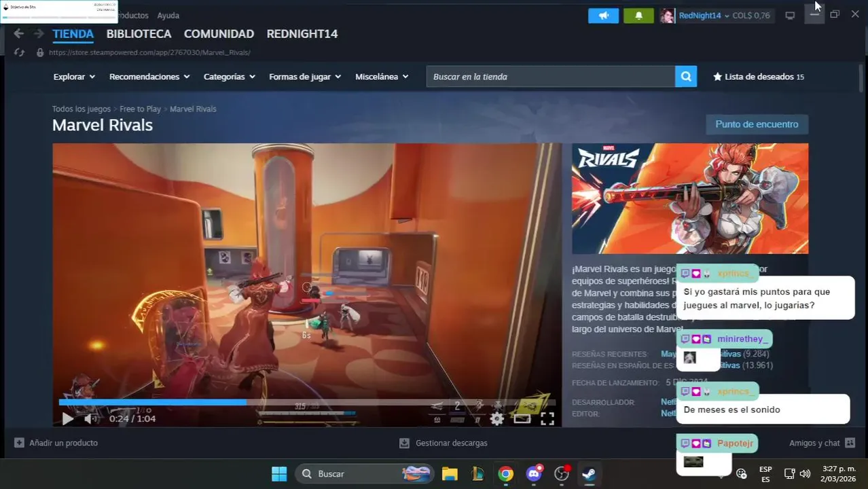This screenshot has height=489, width=868.
Task: Toggle theater mode on the trailer
Action: (522, 419)
